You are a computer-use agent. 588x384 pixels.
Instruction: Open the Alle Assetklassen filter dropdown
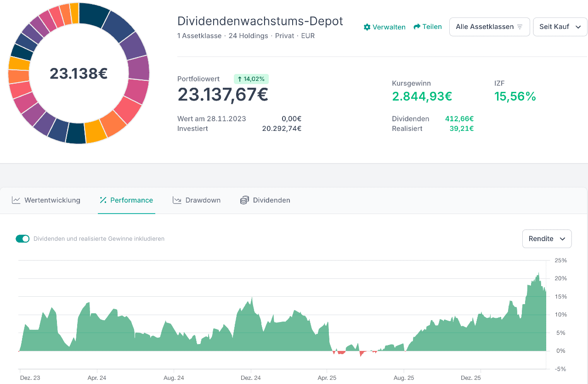[489, 27]
